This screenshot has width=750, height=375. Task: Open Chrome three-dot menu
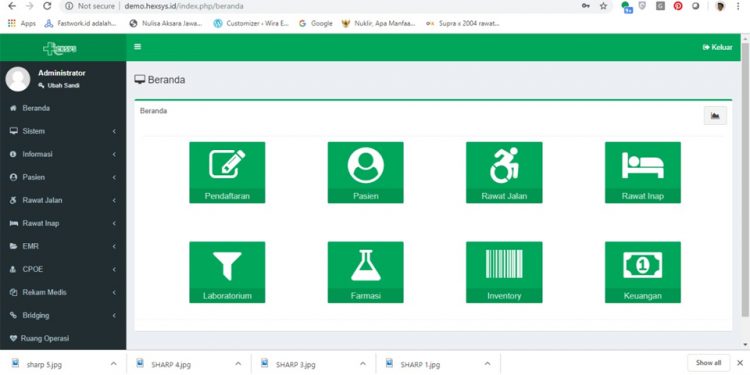(739, 6)
